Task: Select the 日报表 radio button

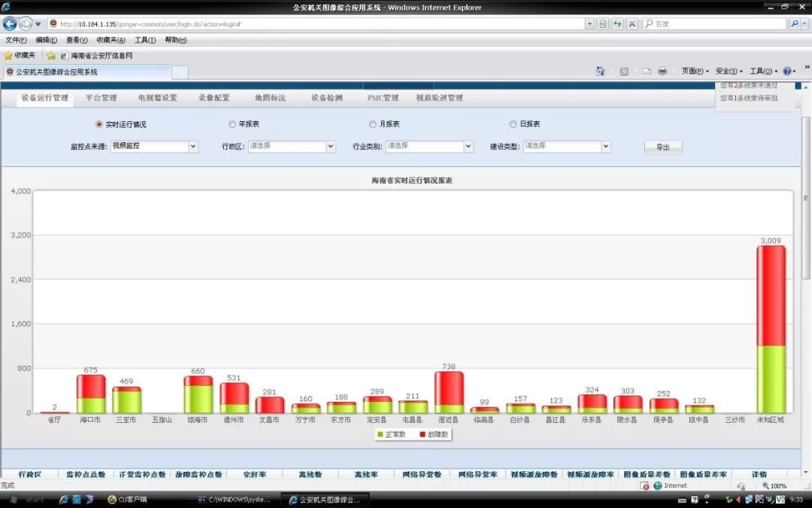Action: coord(513,124)
